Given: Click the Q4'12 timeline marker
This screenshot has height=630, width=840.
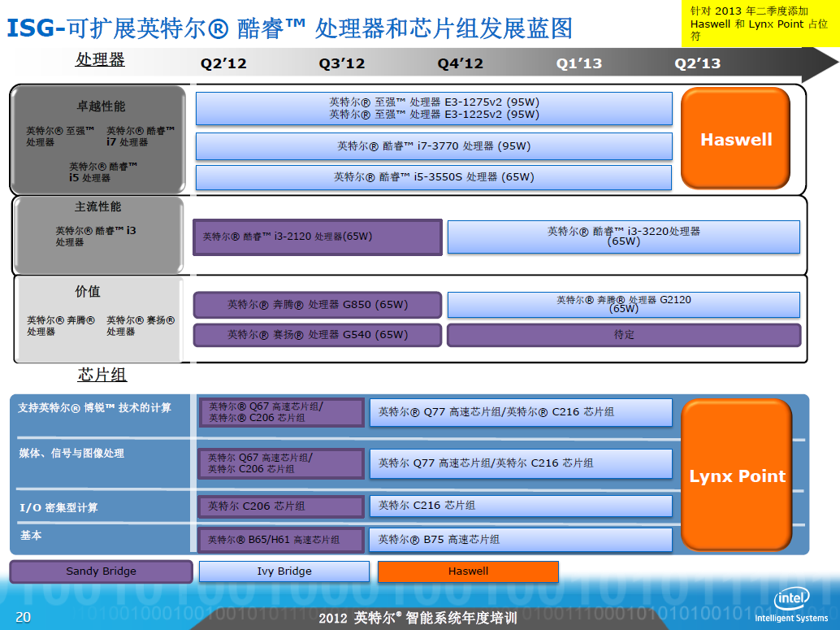Looking at the screenshot, I should pos(461,63).
